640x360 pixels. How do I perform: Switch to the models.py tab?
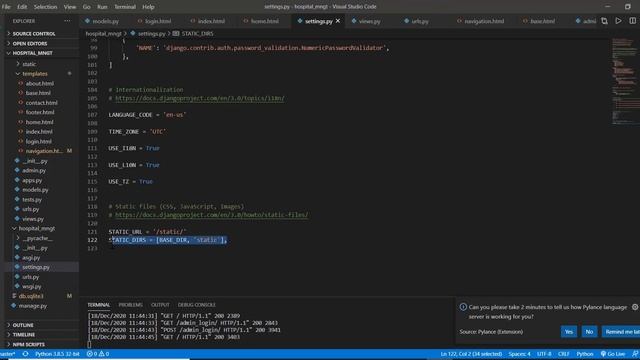pos(105,21)
